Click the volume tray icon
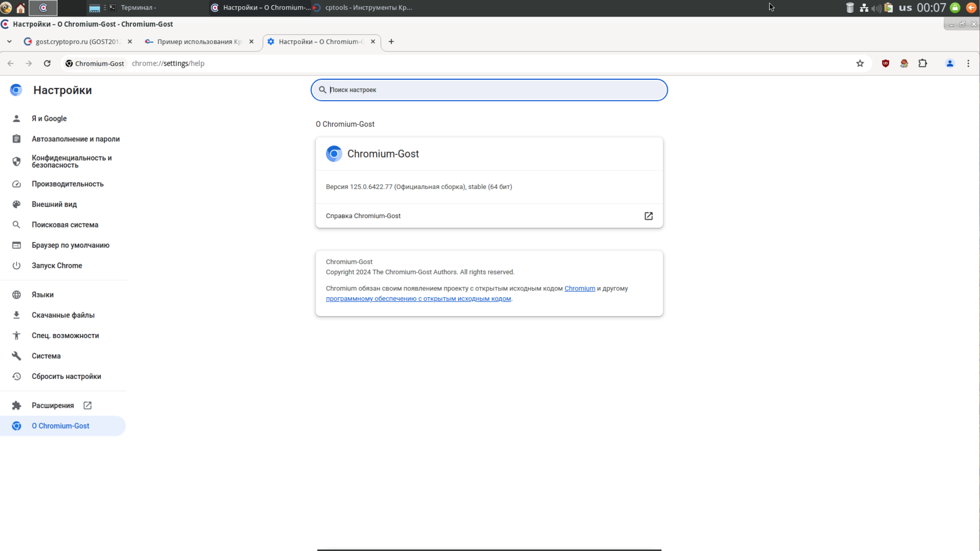The width and height of the screenshot is (980, 551). pos(876,8)
